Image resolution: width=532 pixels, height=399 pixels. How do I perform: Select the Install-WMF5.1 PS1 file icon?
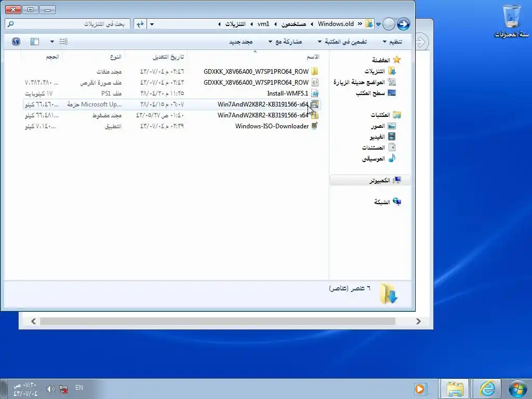315,94
